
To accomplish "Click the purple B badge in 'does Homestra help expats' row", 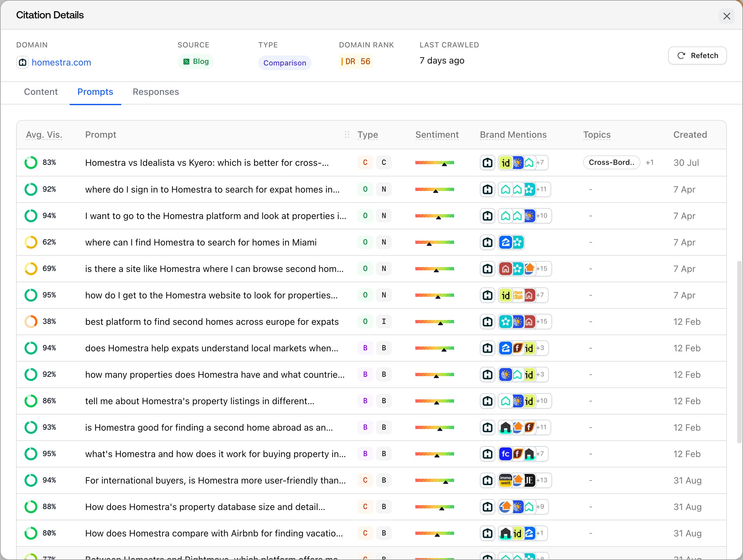I will 365,348.
